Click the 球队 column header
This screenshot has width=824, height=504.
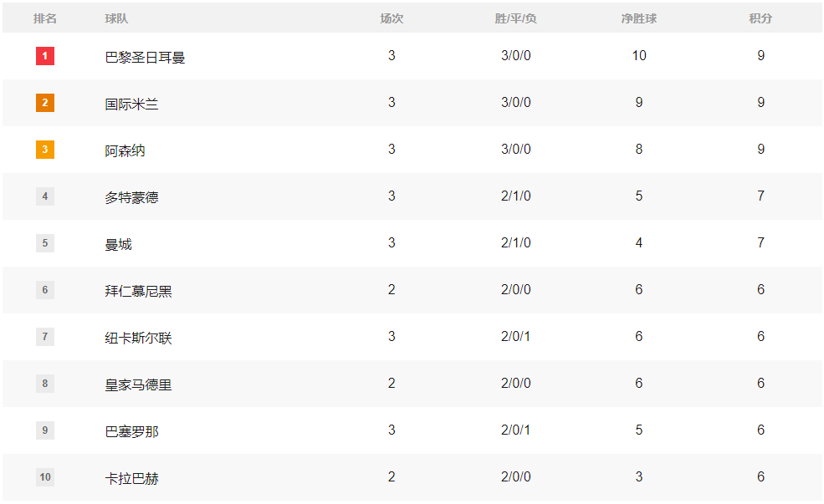pos(116,18)
